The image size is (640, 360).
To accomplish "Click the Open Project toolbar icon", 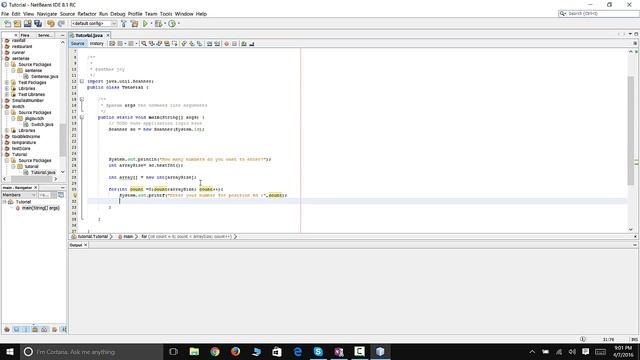I will coord(28,24).
